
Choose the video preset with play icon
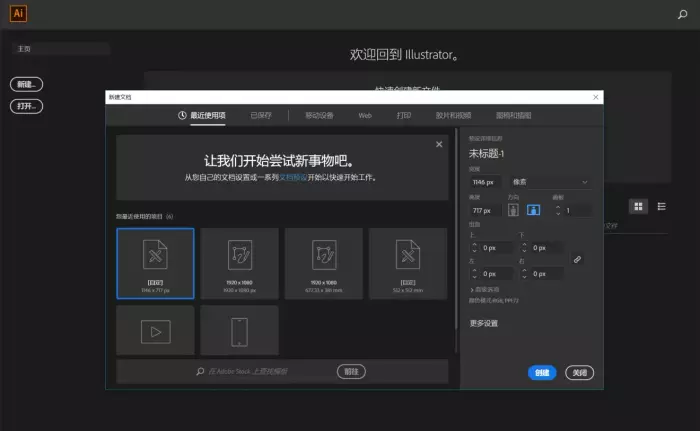point(155,331)
